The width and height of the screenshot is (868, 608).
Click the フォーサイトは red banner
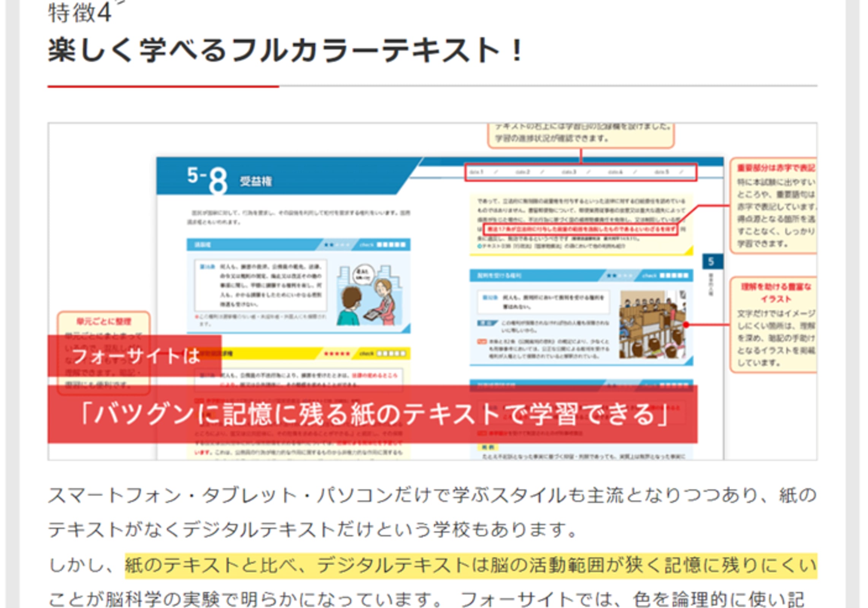(135, 356)
